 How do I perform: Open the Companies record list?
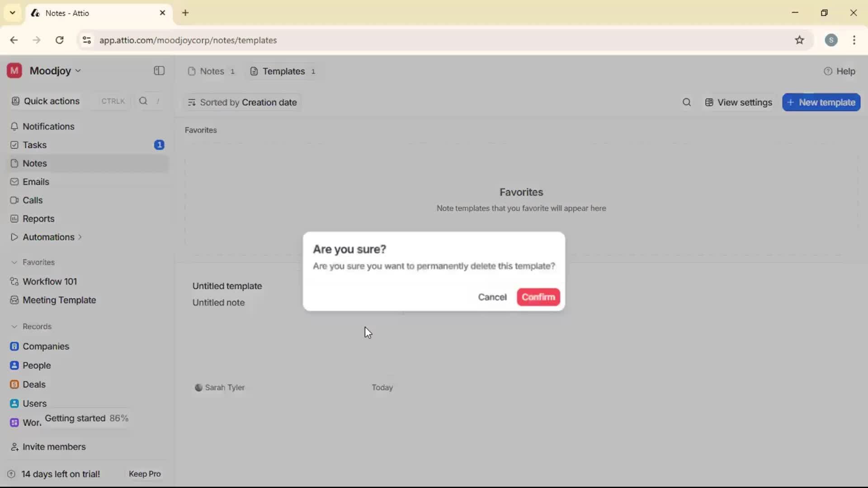[x=45, y=346]
